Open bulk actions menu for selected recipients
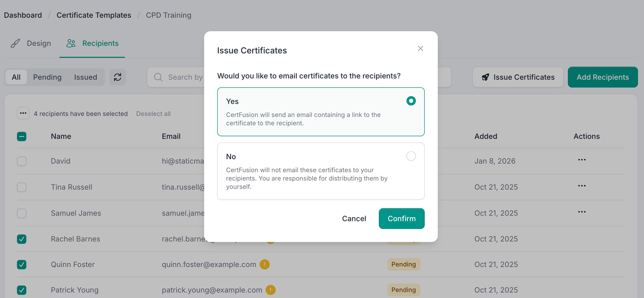This screenshot has width=644, height=298. click(x=23, y=113)
